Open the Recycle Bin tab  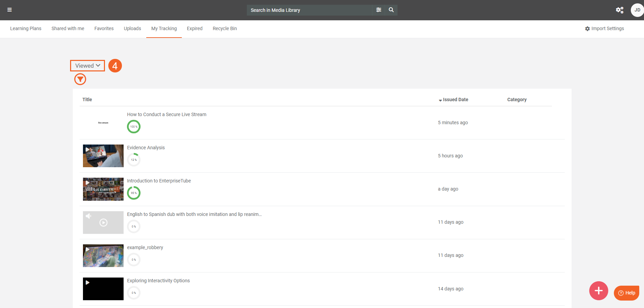224,29
